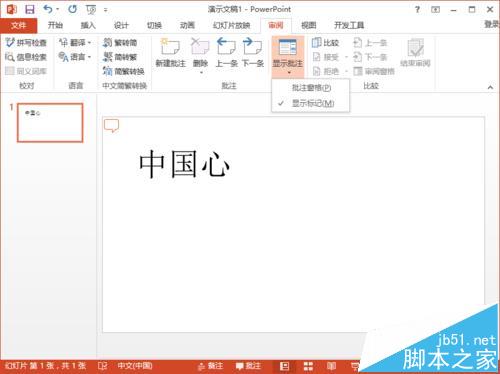Convert traditional to simplified (繁转简)

click(120, 43)
